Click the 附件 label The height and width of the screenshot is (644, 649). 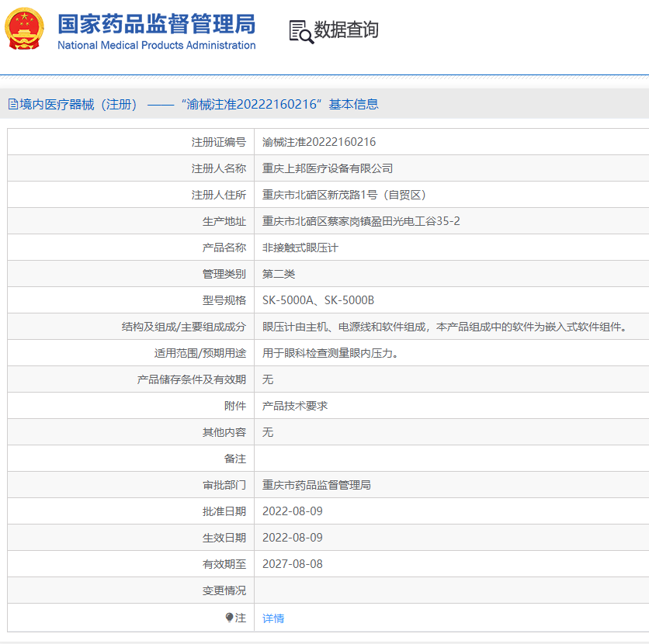(235, 406)
